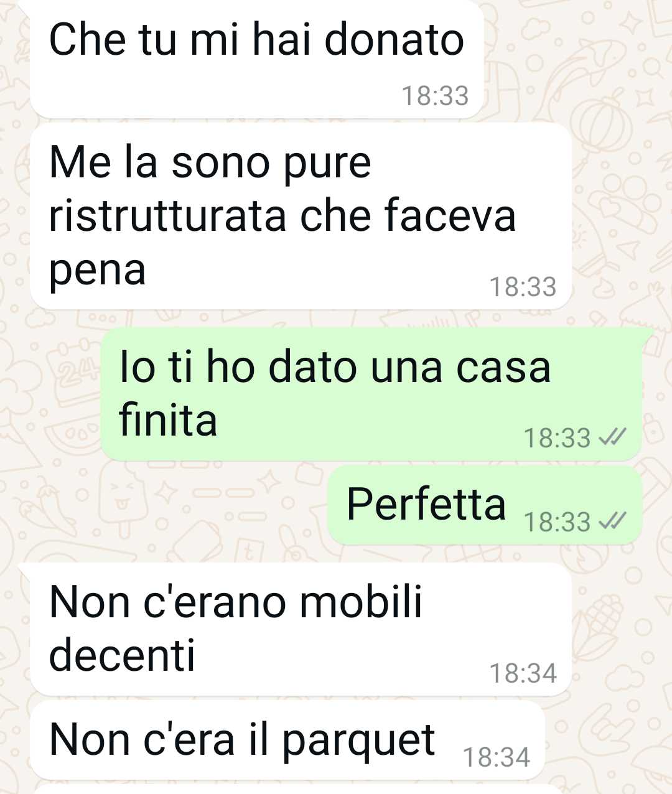The height and width of the screenshot is (794, 672).
Task: Click the 18:33 timestamp under "Che tu mi hai donato"
Action: [435, 96]
